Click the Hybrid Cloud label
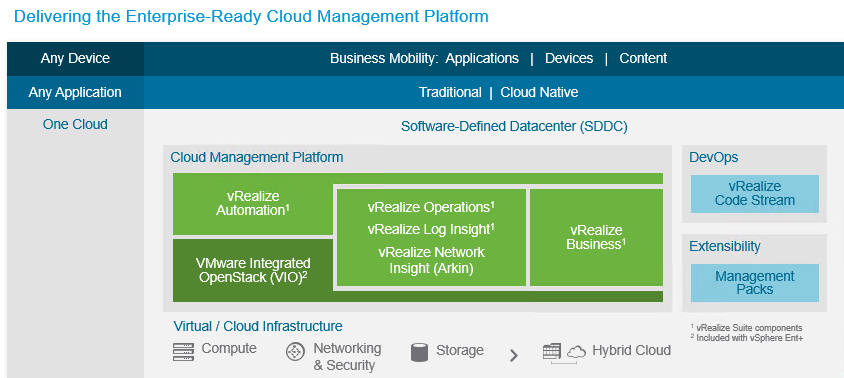 tap(631, 351)
